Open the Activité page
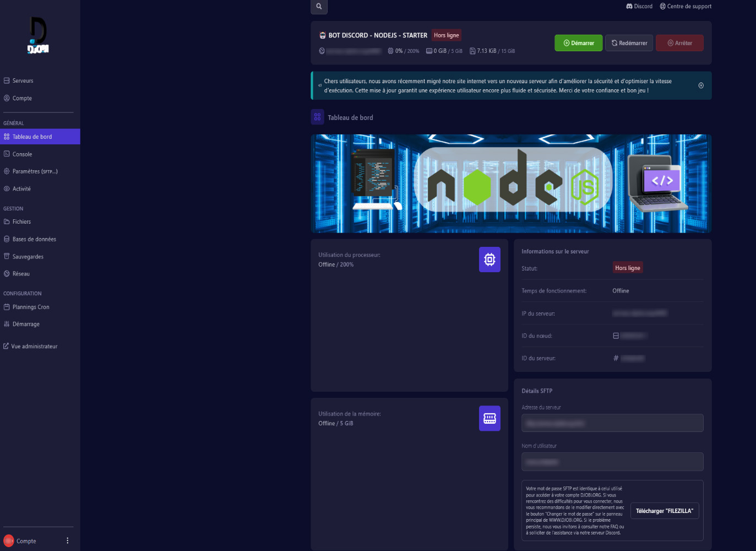756x551 pixels. click(x=40, y=188)
